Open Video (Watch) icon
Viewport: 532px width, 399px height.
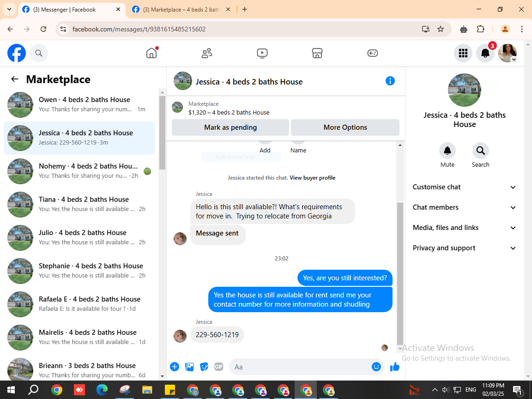click(x=262, y=53)
